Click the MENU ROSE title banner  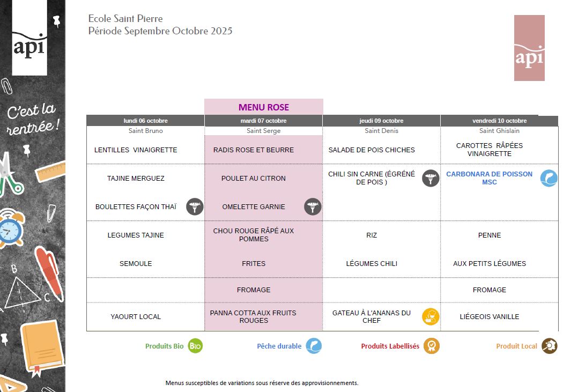click(264, 107)
